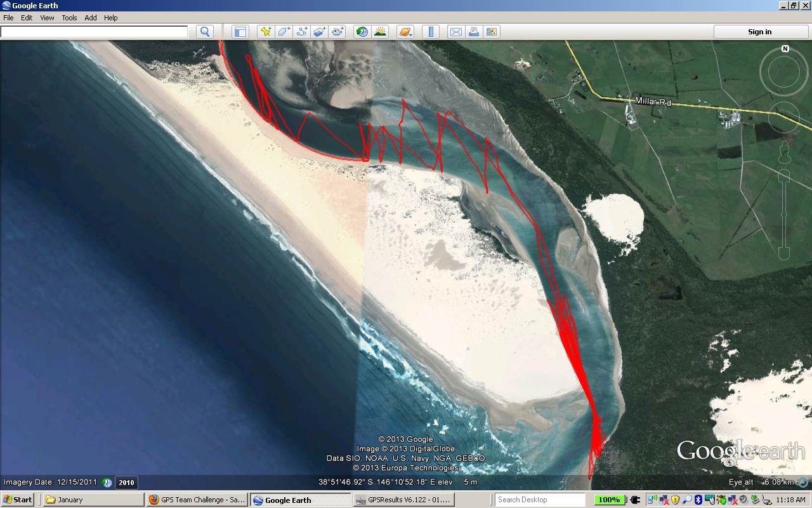Viewport: 812px width, 508px height.
Task: Toggle the sidebar panel visibility
Action: (240, 32)
